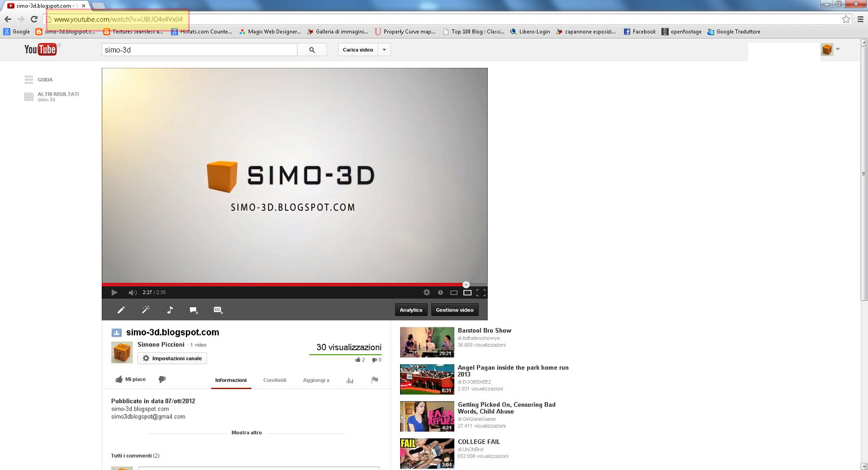Screen dimensions: 868x470
Task: Click the Tutti i commenti heading
Action: (x=135, y=456)
